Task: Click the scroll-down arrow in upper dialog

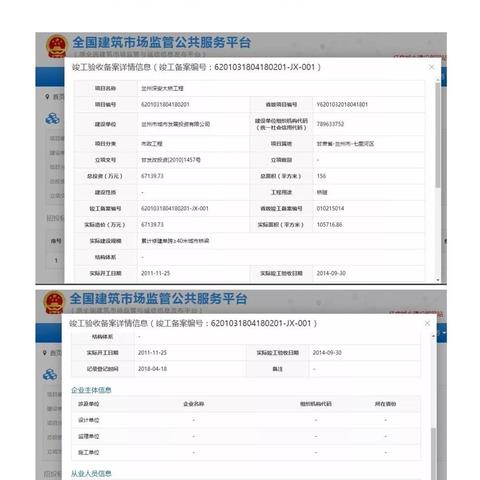Action: click(x=438, y=280)
